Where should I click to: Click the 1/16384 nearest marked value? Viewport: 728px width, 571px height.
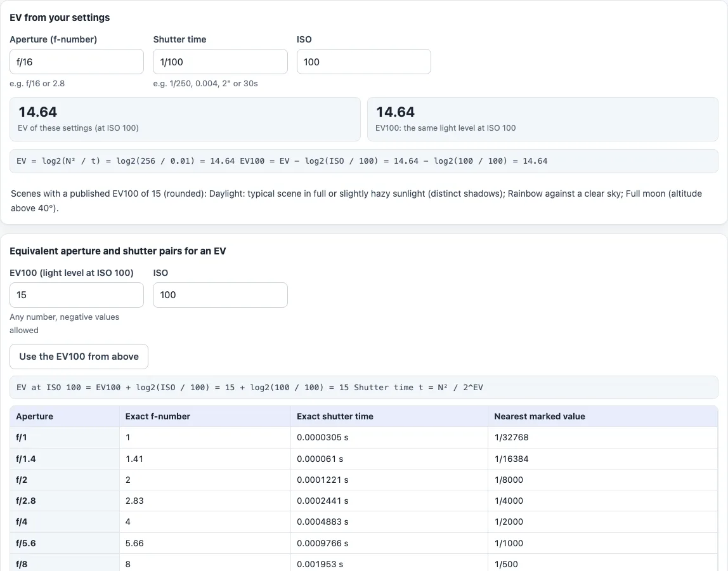(x=511, y=459)
